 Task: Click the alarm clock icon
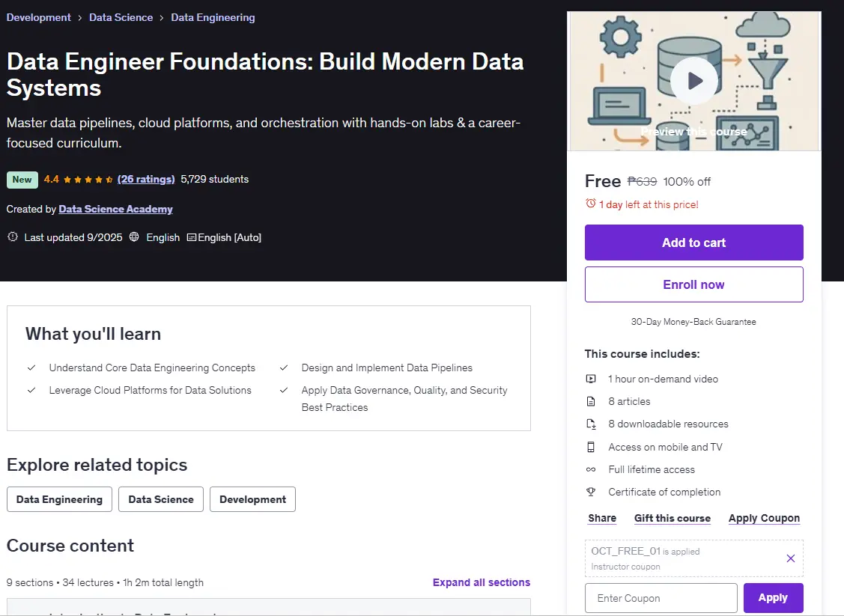(x=590, y=204)
